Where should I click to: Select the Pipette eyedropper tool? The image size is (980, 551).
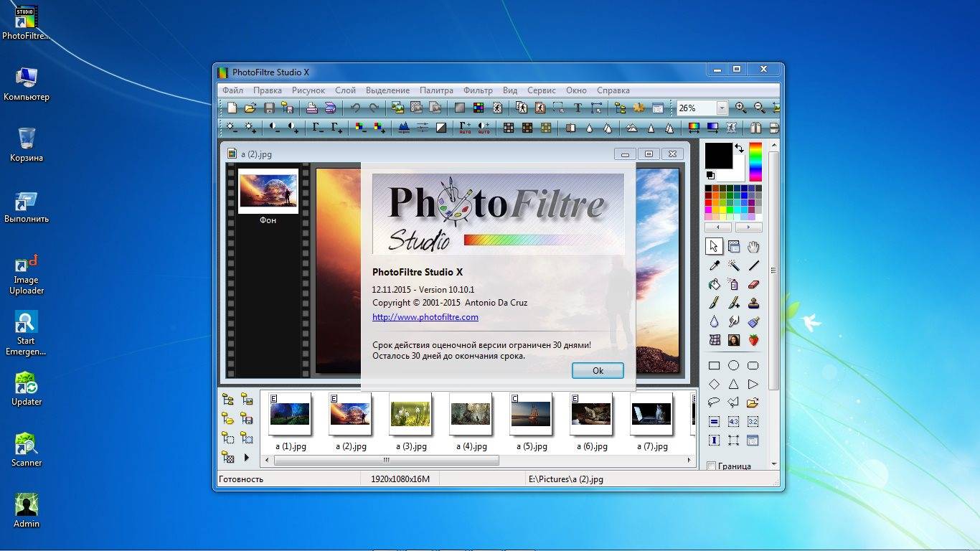pos(714,265)
